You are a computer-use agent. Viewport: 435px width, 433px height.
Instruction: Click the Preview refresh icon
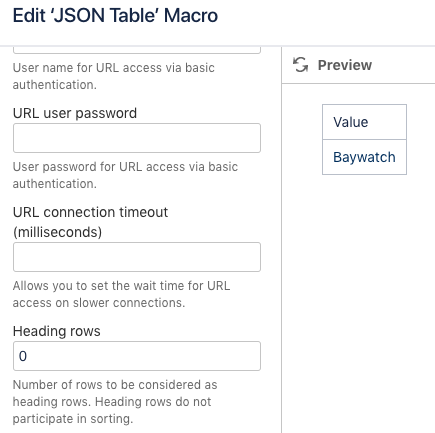point(300,65)
